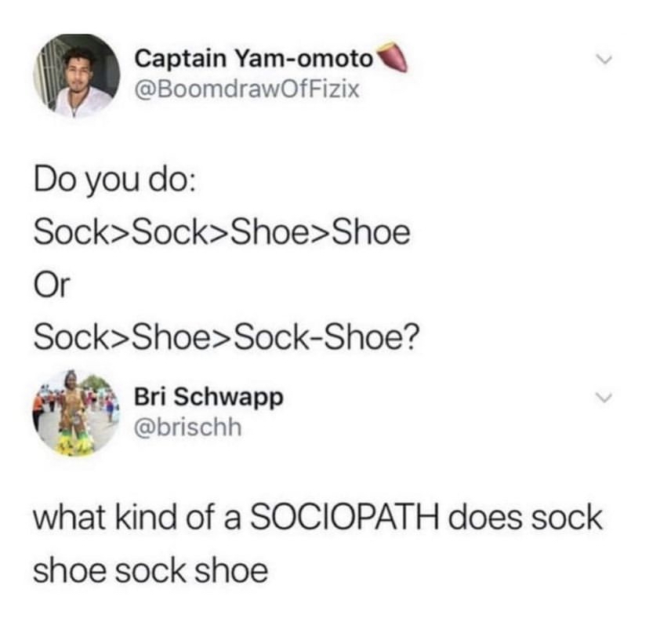Click the yam emoji beside Captain Yam-omoto
This screenshot has height=644, width=649.
pyautogui.click(x=390, y=56)
